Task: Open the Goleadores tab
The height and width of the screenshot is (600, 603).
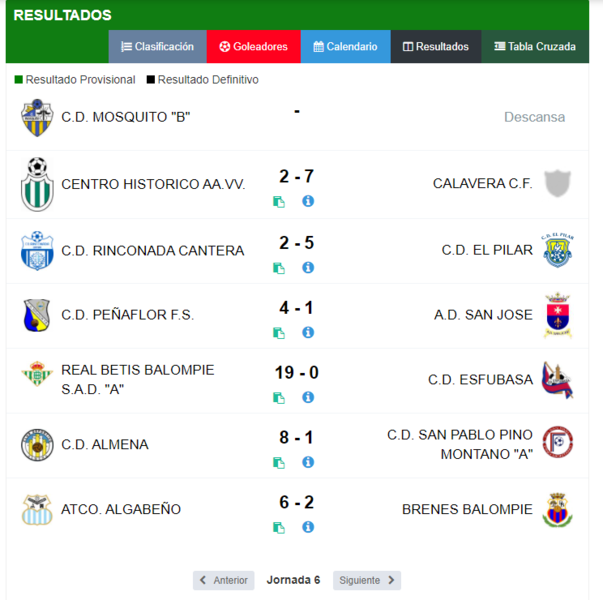Action: (253, 47)
